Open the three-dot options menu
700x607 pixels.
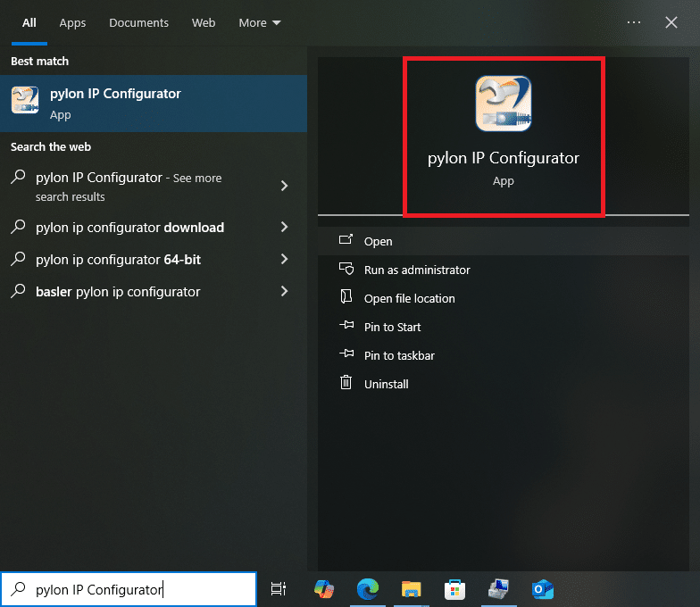pyautogui.click(x=634, y=22)
